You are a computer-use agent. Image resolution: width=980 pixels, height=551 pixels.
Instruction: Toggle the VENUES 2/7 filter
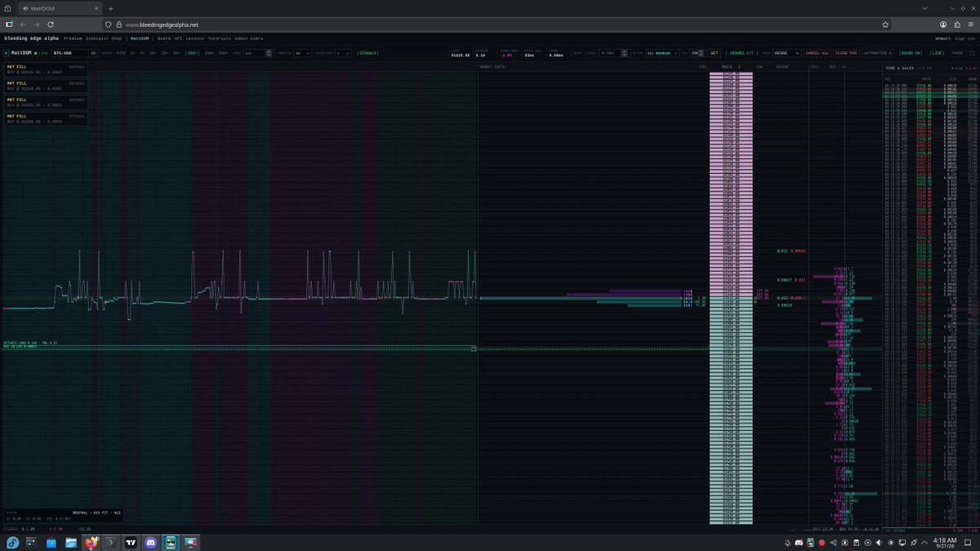tap(741, 53)
